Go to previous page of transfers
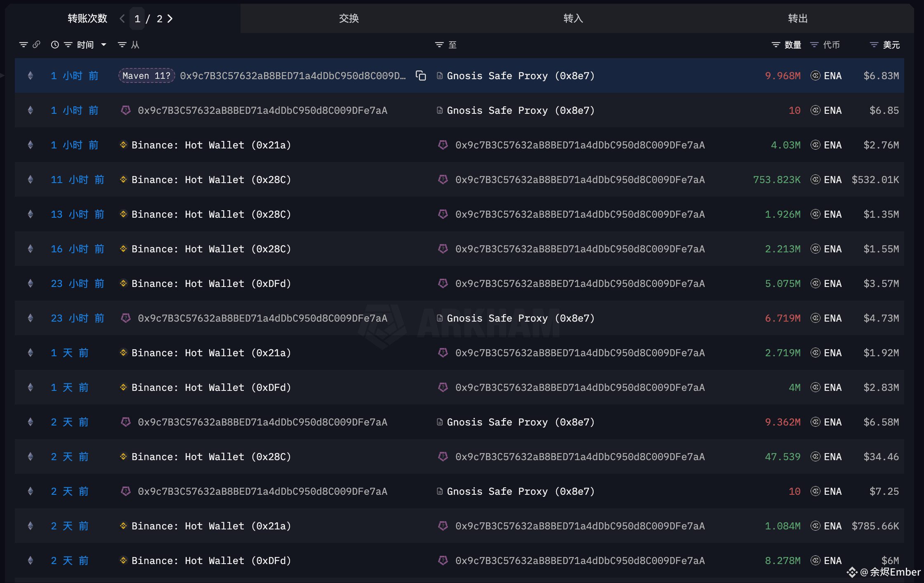924x583 pixels. tap(122, 19)
